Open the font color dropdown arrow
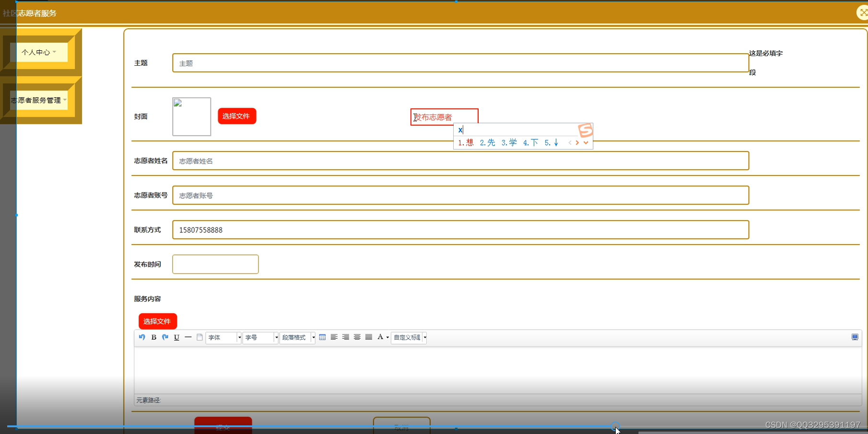Screen dimensions: 868x434 point(387,337)
